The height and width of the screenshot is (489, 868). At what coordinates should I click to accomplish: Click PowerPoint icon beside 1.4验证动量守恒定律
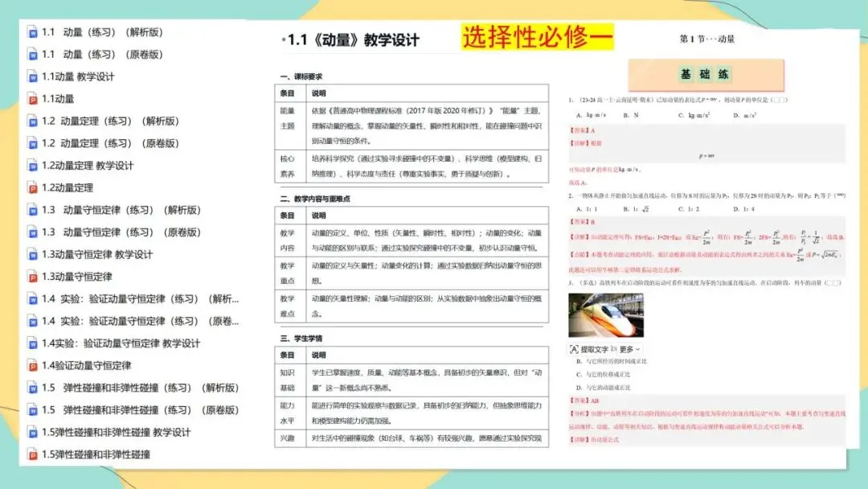click(33, 365)
